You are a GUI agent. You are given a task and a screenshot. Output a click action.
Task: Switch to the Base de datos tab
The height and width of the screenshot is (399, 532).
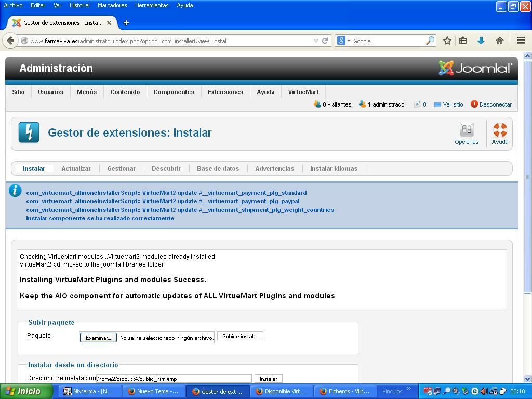(x=218, y=169)
